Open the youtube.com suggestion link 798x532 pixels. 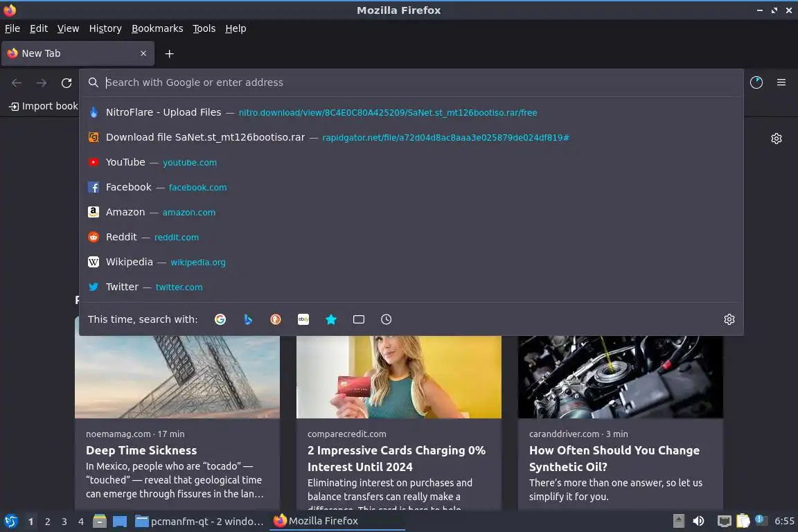pyautogui.click(x=190, y=162)
